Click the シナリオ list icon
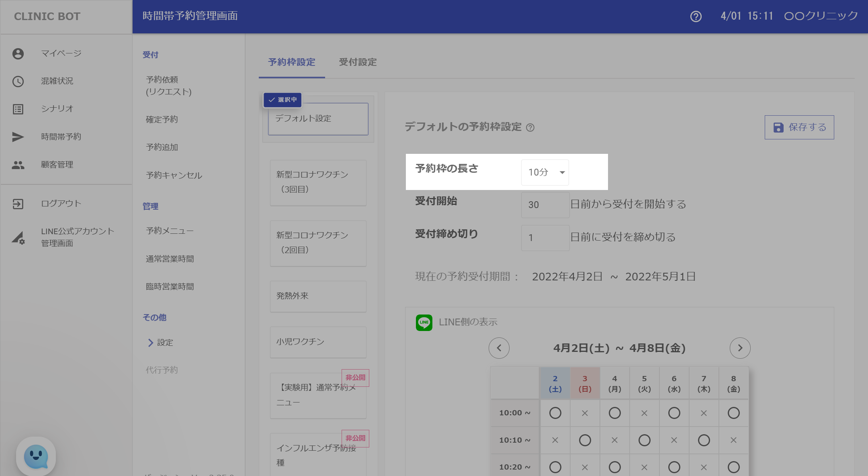The image size is (868, 476). (18, 109)
